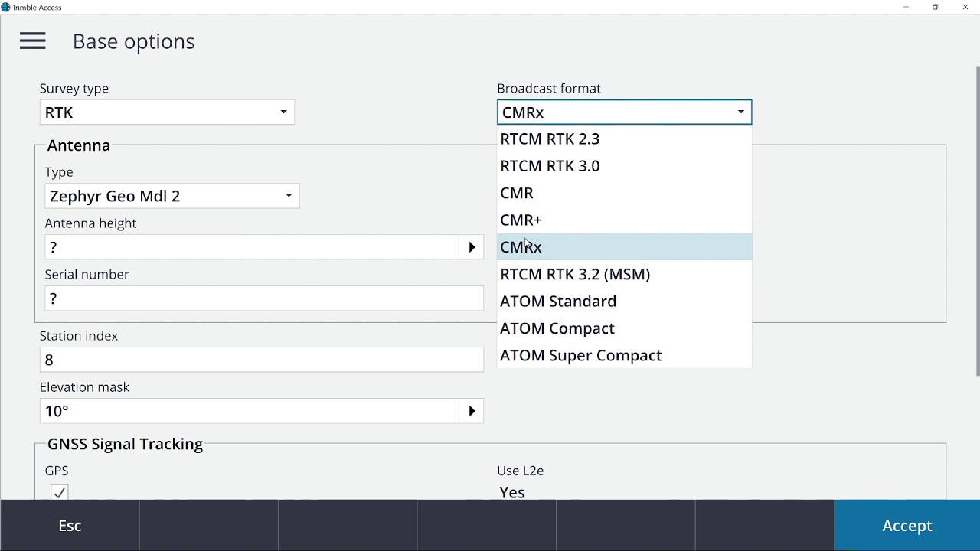Image resolution: width=980 pixels, height=551 pixels.
Task: Click the Elevation mask field
Action: (250, 411)
